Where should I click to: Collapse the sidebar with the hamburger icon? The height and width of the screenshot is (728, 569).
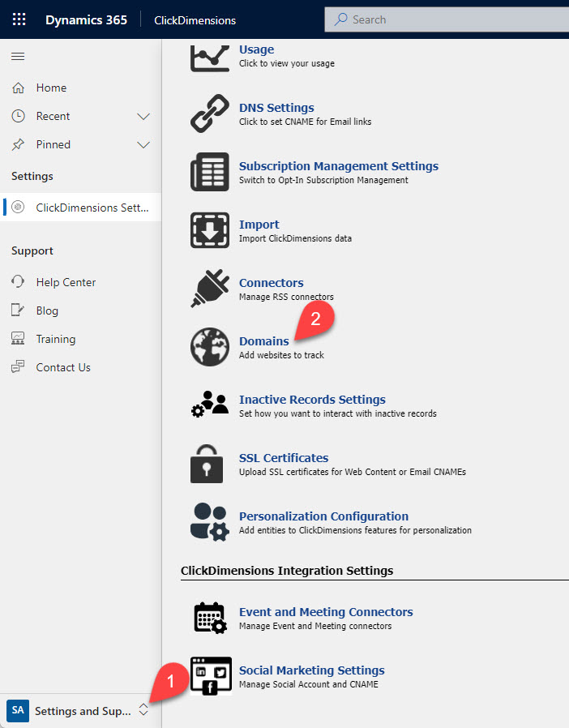pos(18,57)
